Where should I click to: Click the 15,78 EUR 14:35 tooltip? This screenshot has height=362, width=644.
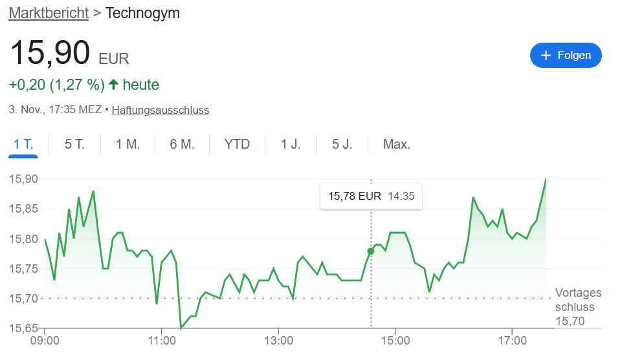pos(371,197)
